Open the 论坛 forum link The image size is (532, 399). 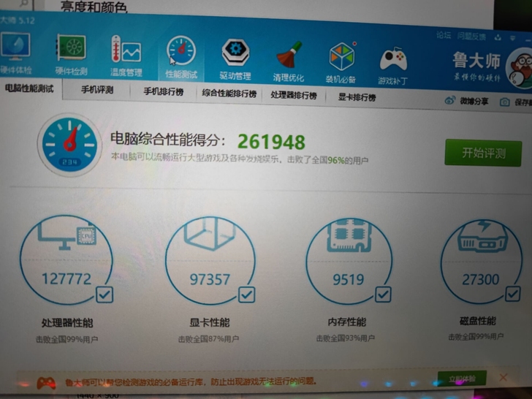click(x=444, y=35)
